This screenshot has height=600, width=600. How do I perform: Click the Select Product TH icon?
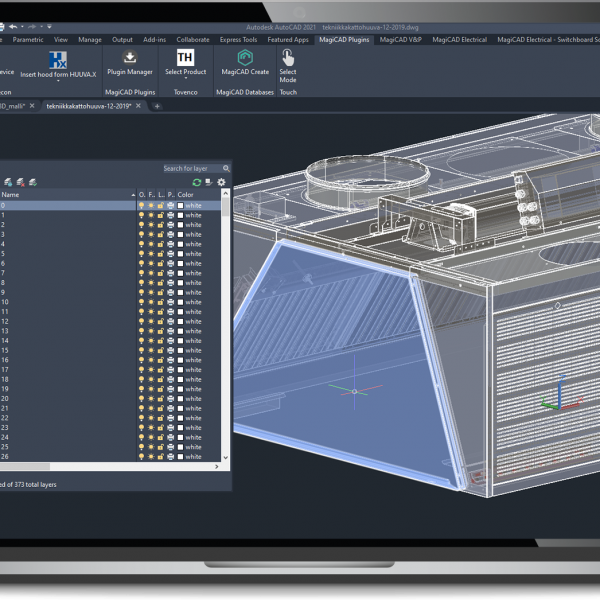pos(185,58)
